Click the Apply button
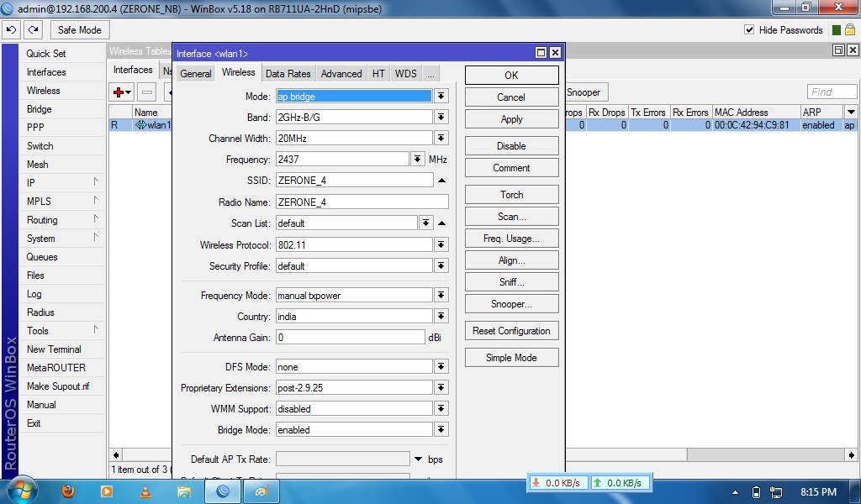Image resolution: width=861 pixels, height=504 pixels. click(511, 119)
